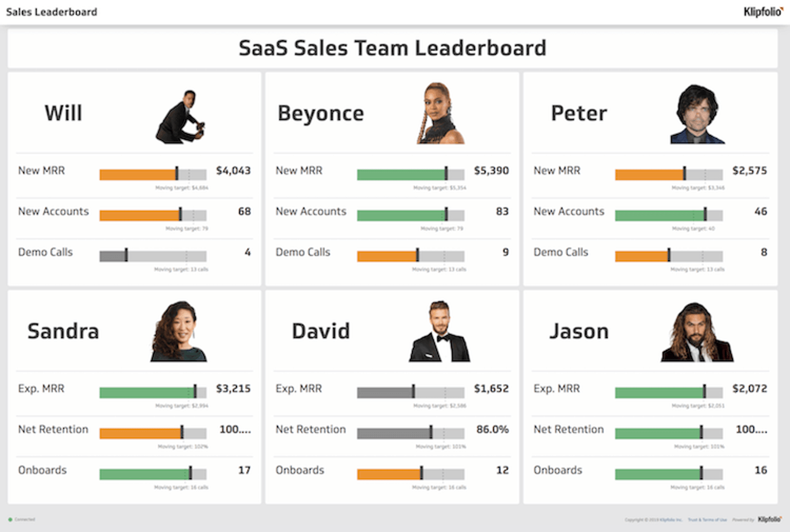Viewport: 790px width, 532px height.
Task: Select Will's New MRR value $4,043
Action: (233, 170)
